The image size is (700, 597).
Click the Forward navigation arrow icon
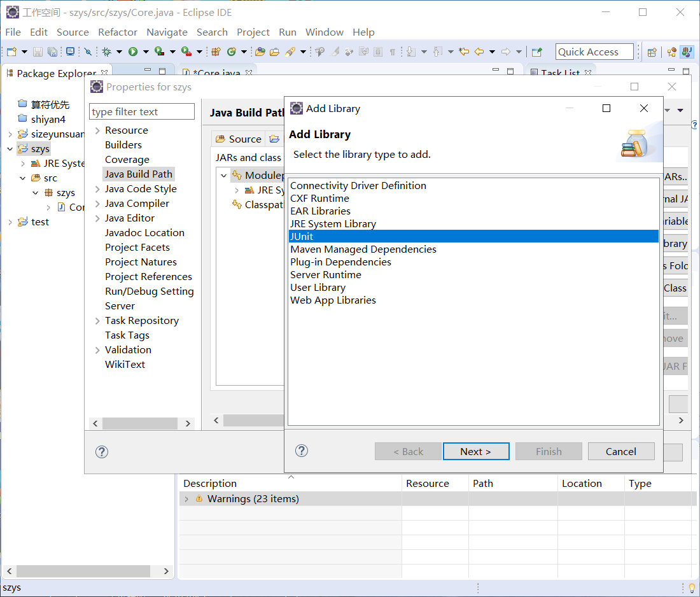pyautogui.click(x=506, y=52)
